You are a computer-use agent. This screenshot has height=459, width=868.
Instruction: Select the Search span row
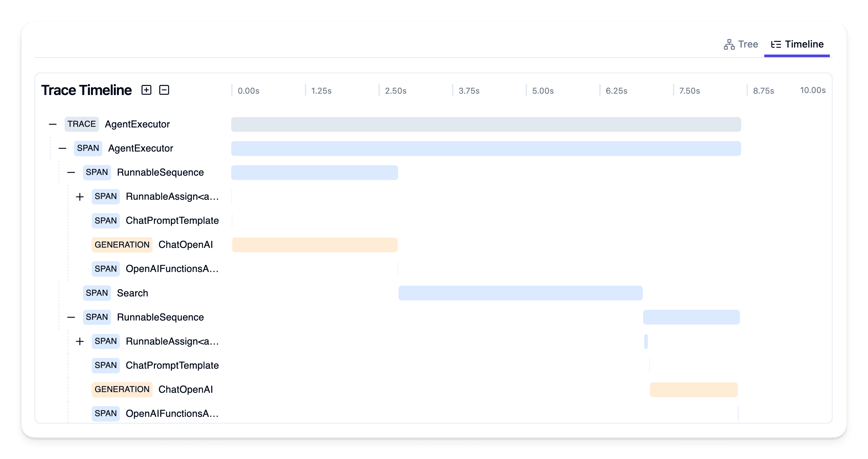coord(133,293)
